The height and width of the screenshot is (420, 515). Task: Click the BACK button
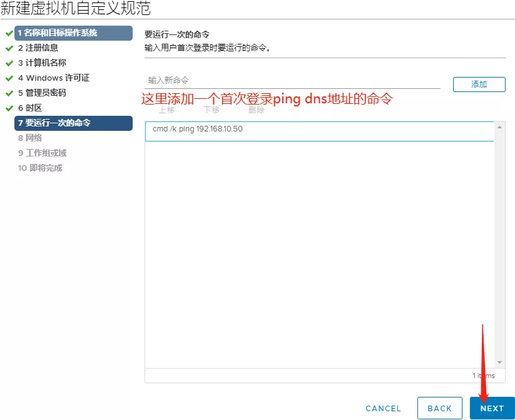pyautogui.click(x=439, y=408)
